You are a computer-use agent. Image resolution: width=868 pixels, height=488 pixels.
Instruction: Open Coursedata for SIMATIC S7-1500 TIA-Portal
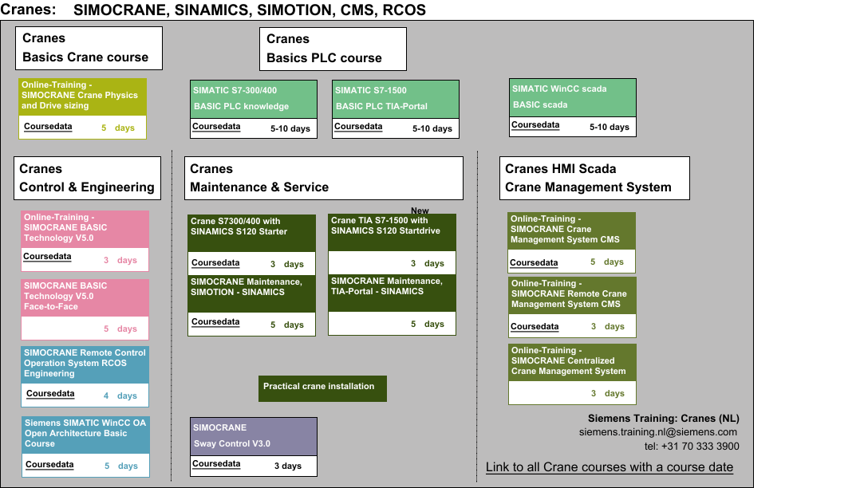[358, 127]
